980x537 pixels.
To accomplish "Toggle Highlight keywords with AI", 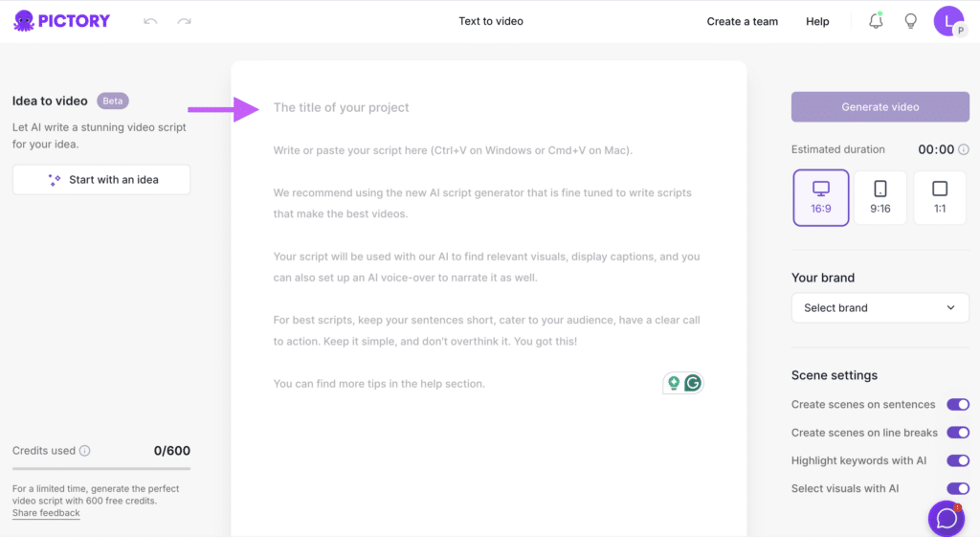I will (957, 460).
